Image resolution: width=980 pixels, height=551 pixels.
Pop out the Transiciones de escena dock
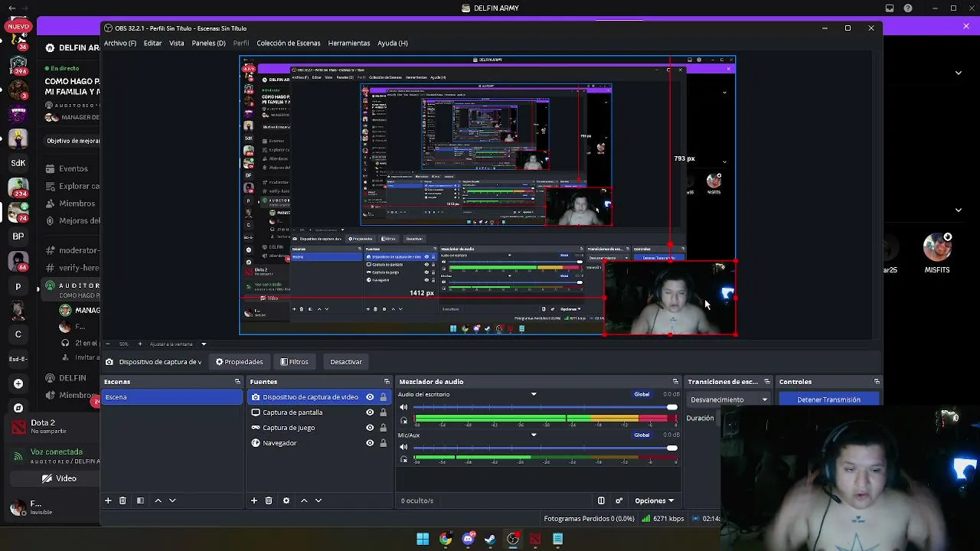pyautogui.click(x=767, y=382)
